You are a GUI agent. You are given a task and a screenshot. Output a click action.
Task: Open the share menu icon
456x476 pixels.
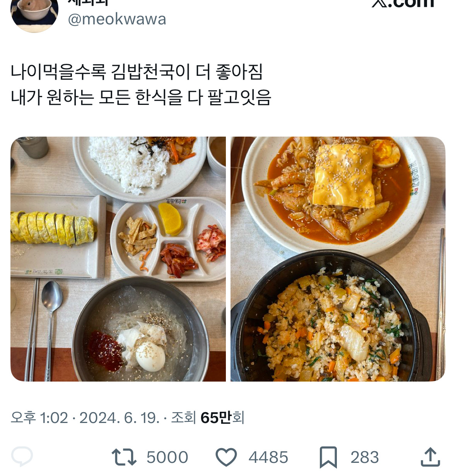[x=430, y=457]
